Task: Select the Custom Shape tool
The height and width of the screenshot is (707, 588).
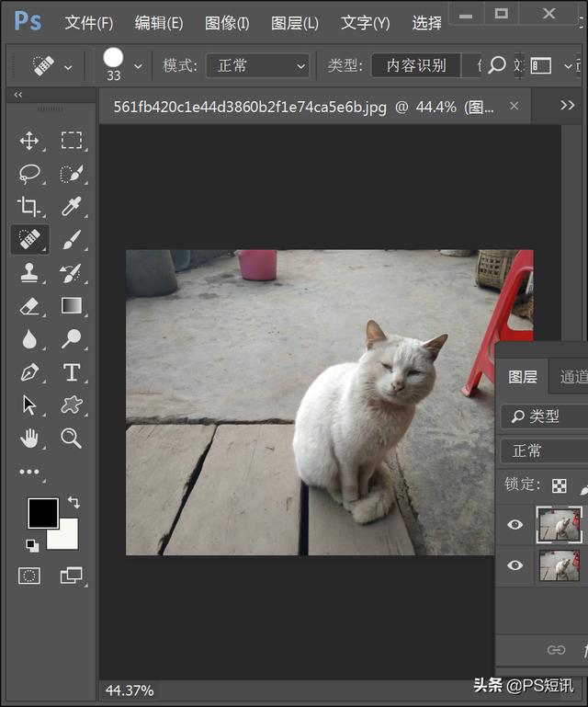Action: click(x=71, y=405)
